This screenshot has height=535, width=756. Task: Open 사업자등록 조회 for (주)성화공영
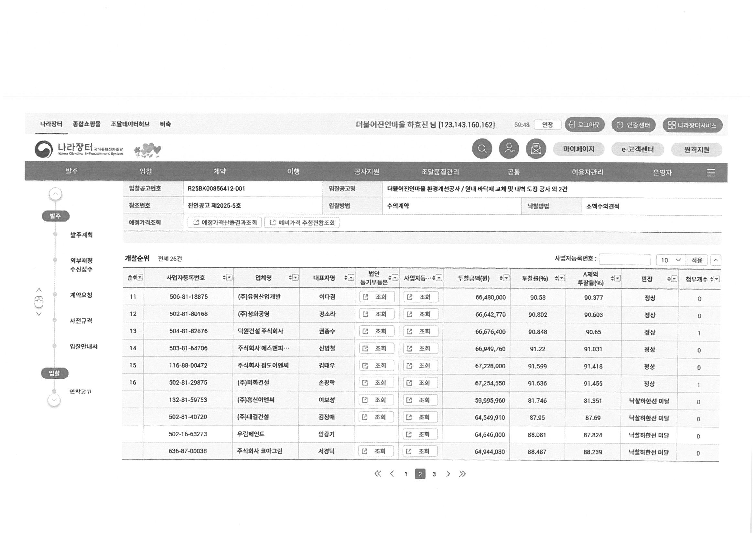tap(421, 314)
